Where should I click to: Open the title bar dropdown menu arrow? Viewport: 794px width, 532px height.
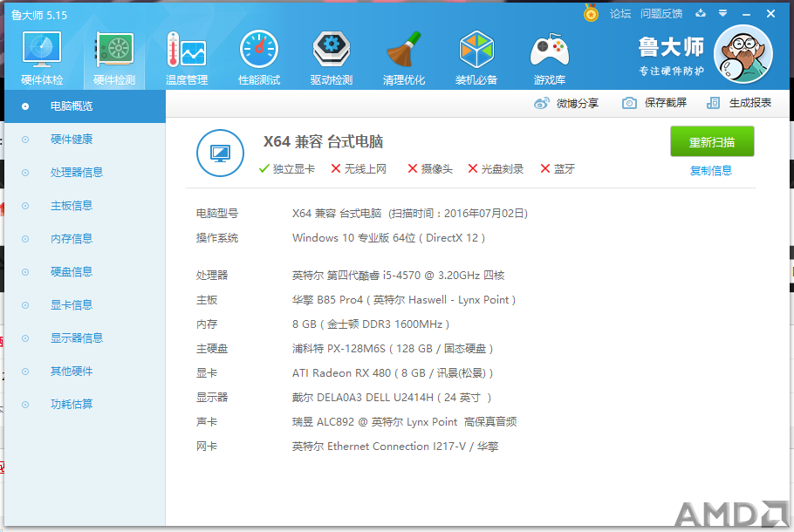(x=722, y=13)
